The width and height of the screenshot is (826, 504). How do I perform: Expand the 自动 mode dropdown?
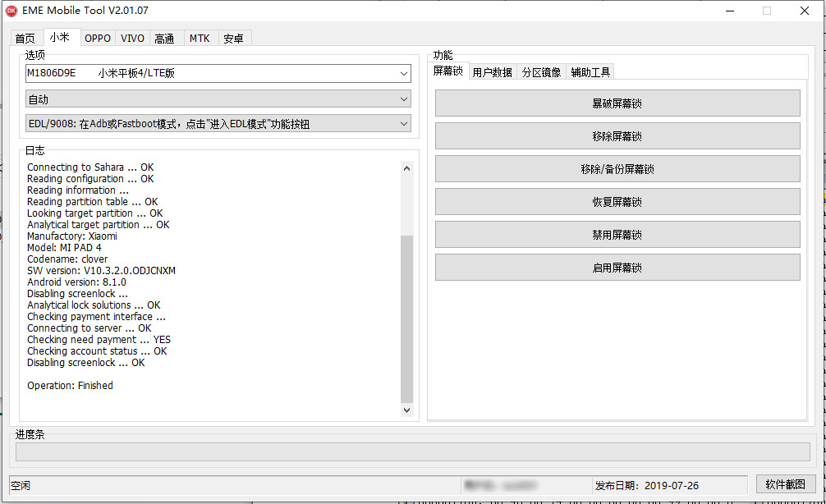tap(218, 99)
